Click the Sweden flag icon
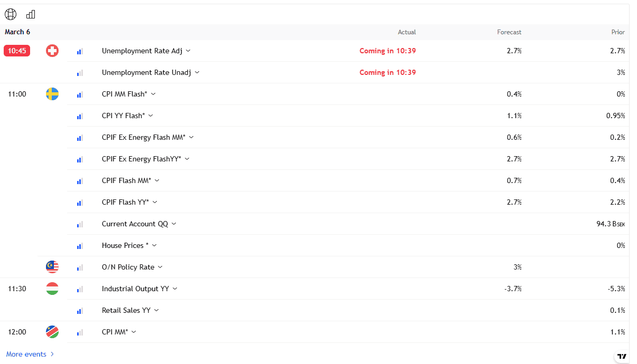 click(52, 94)
